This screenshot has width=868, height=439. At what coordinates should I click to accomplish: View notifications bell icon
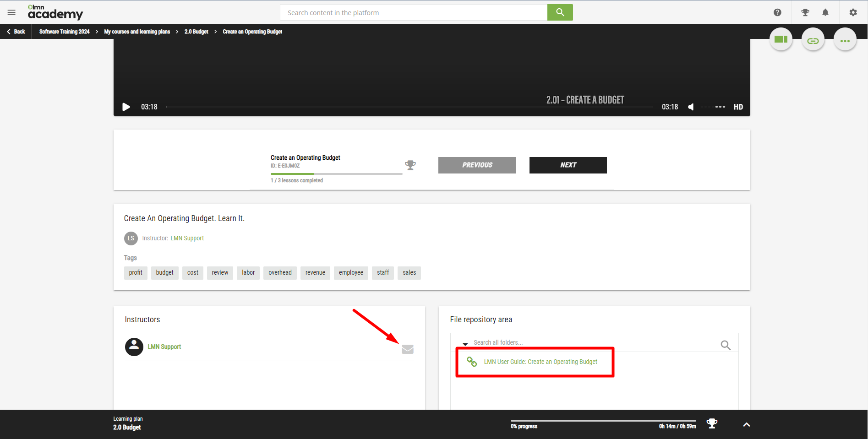coord(825,12)
